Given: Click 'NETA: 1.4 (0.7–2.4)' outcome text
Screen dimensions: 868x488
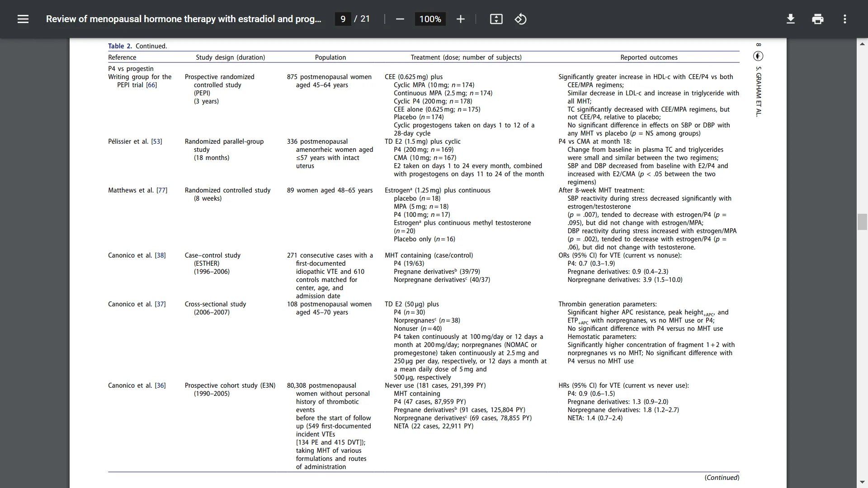Looking at the screenshot, I should [x=595, y=418].
